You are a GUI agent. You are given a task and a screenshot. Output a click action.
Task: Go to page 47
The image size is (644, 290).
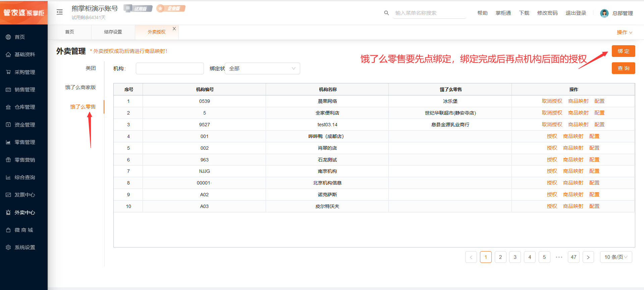pos(574,257)
